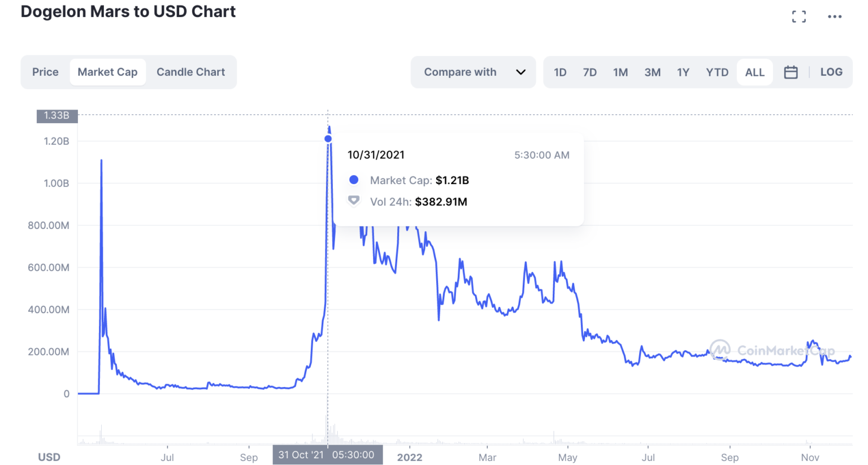Click the blue data point on chart peak
This screenshot has width=868, height=465.
point(328,139)
